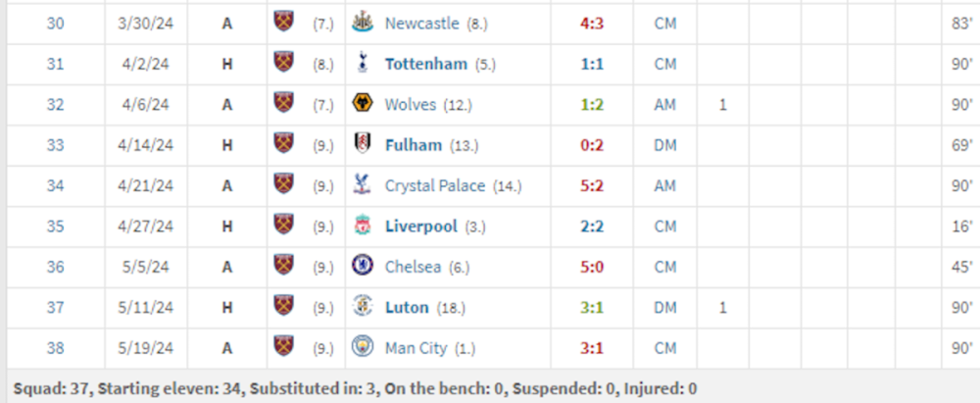The image size is (980, 403).
Task: Click the Liverpool team name
Action: [x=421, y=227]
